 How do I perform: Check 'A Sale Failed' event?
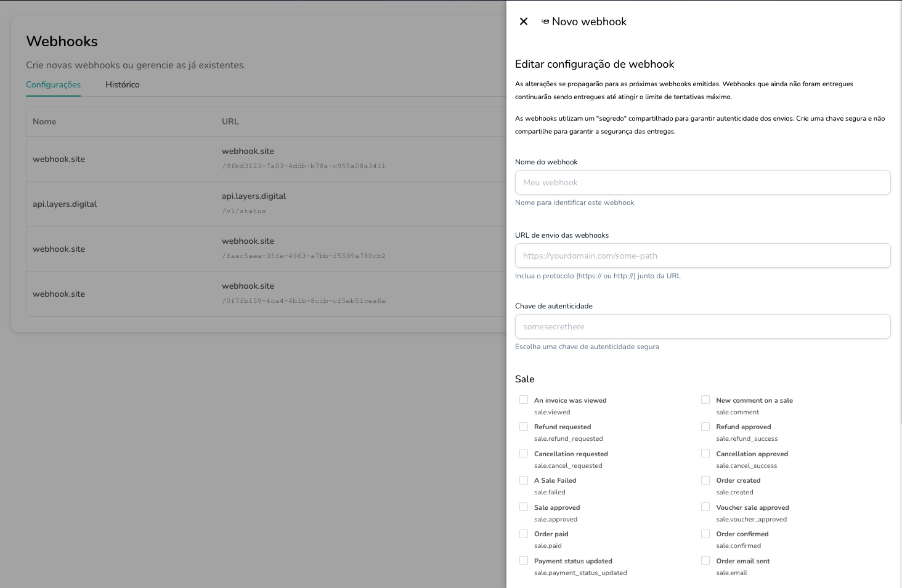coord(524,480)
